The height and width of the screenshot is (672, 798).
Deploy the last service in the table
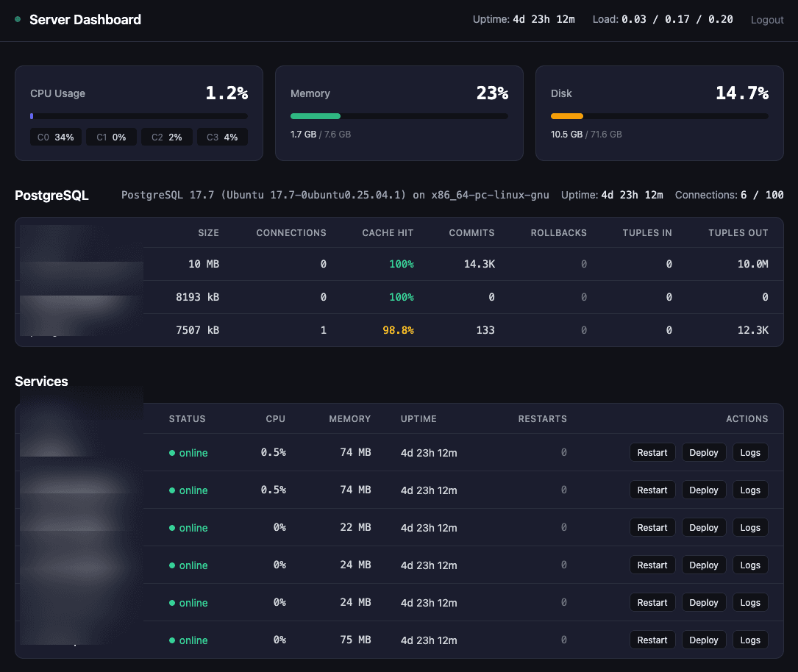(703, 640)
